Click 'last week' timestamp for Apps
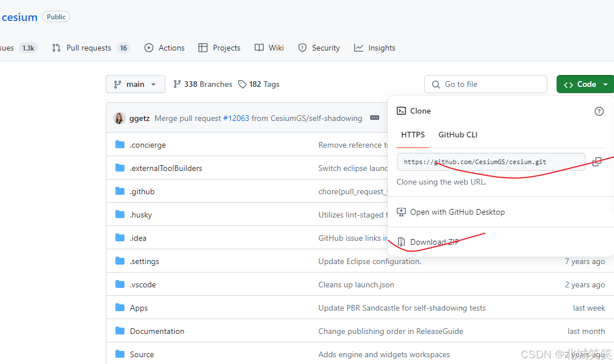This screenshot has height=364, width=614. click(588, 308)
